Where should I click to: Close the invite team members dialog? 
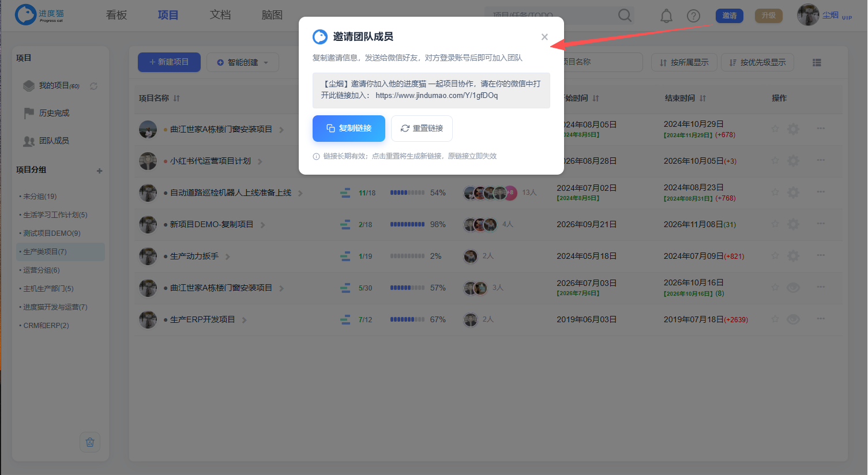click(x=544, y=37)
